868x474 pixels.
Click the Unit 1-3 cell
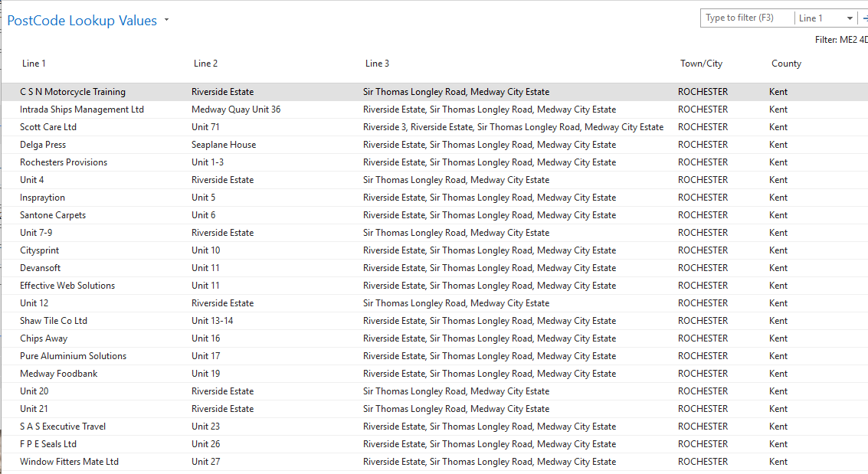208,162
